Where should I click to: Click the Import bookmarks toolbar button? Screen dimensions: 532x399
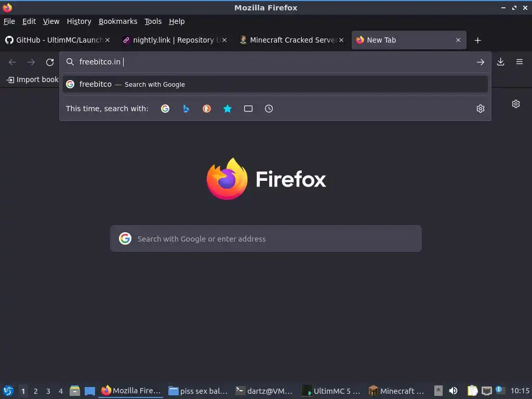(x=33, y=79)
